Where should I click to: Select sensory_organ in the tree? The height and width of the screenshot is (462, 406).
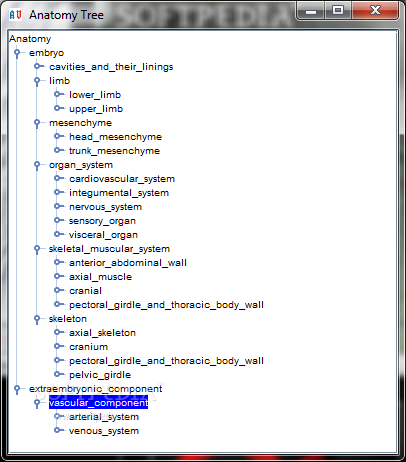[102, 221]
